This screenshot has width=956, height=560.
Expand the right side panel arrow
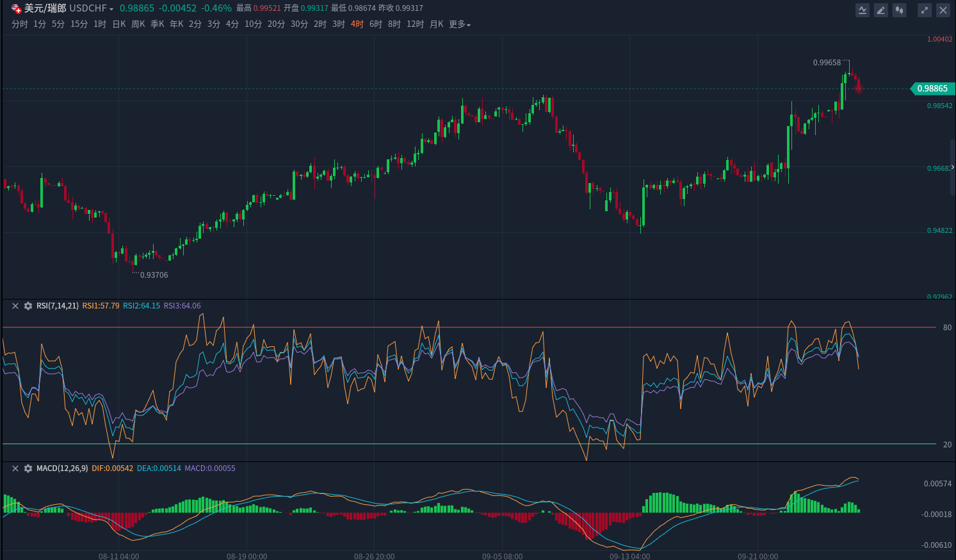pyautogui.click(x=953, y=167)
